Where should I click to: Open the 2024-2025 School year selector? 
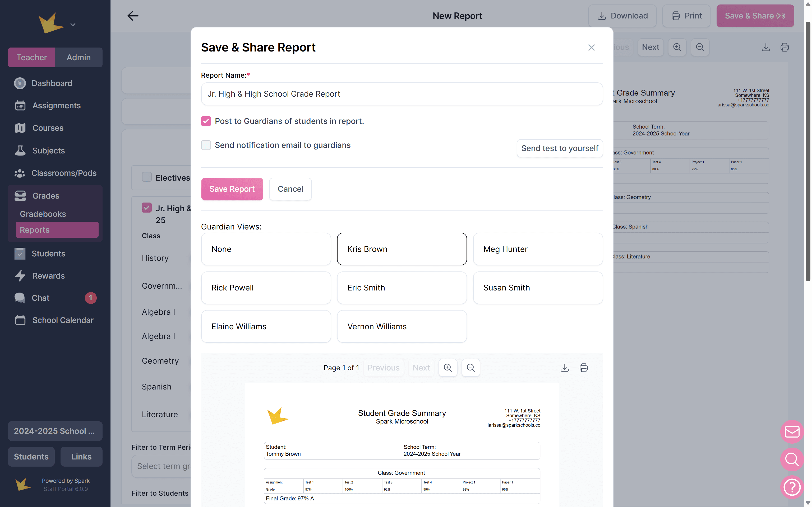tap(55, 431)
